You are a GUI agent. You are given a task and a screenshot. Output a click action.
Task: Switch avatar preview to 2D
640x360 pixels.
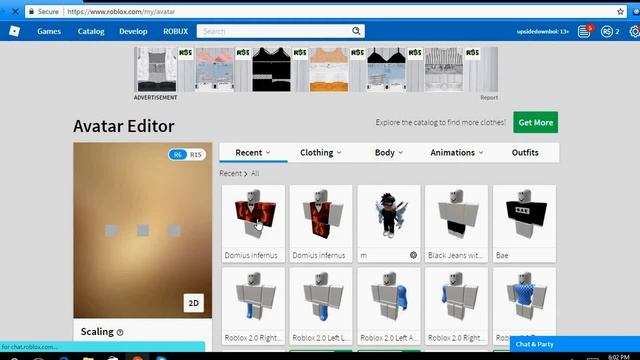pos(193,303)
